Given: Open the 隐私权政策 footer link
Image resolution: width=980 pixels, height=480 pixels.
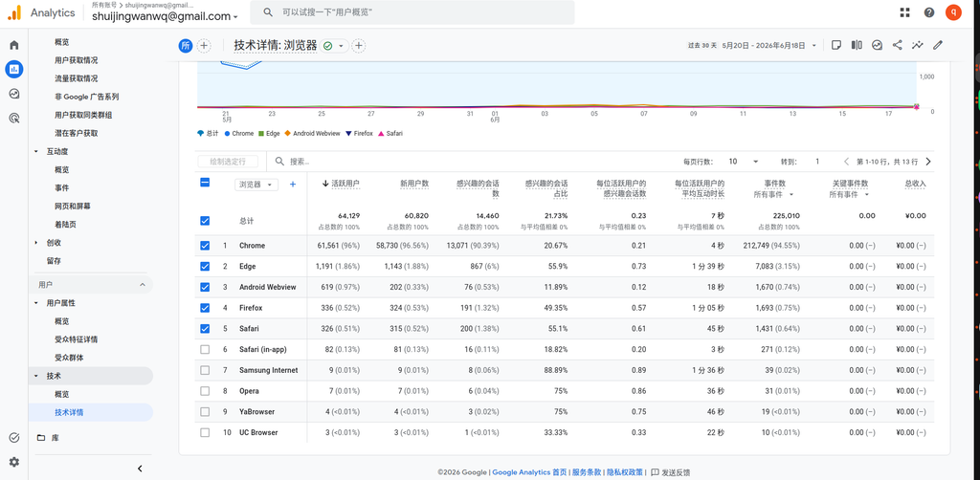Looking at the screenshot, I should 625,472.
